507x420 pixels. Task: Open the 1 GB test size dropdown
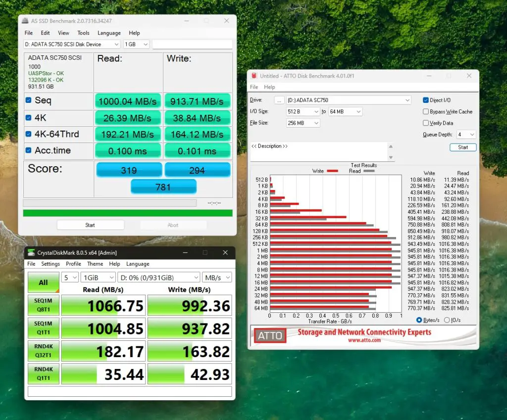136,44
